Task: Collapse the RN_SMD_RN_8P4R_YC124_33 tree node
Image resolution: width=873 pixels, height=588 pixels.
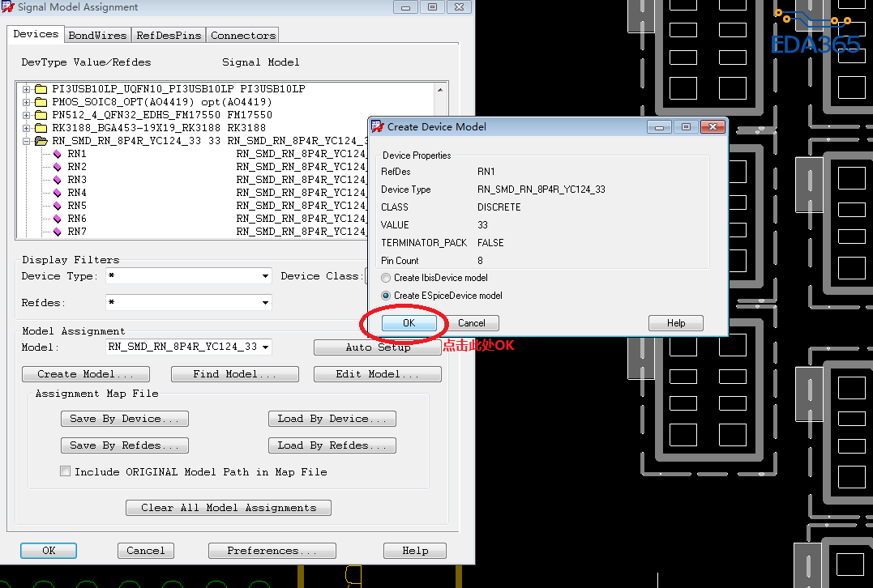Action: point(26,141)
